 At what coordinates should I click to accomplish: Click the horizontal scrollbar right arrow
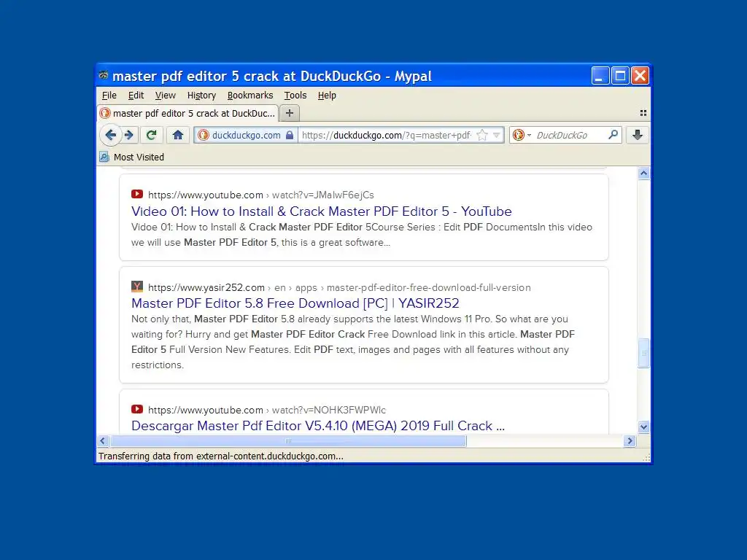630,441
